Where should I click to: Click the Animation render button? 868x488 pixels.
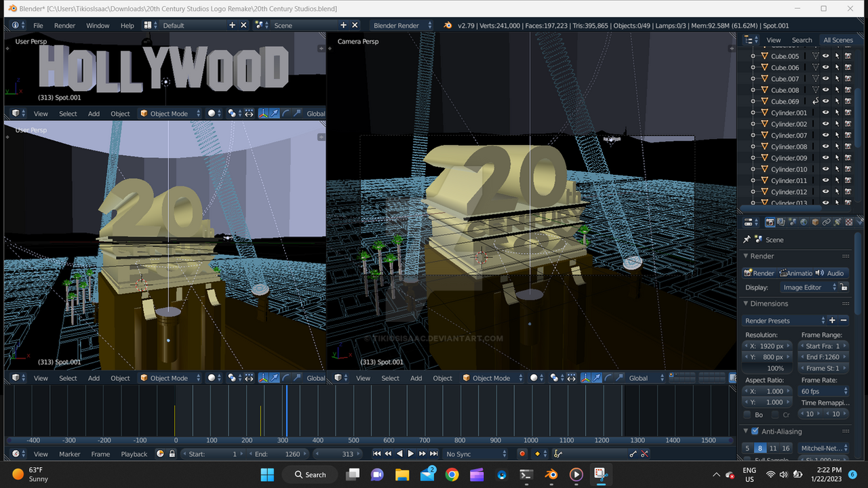click(795, 273)
